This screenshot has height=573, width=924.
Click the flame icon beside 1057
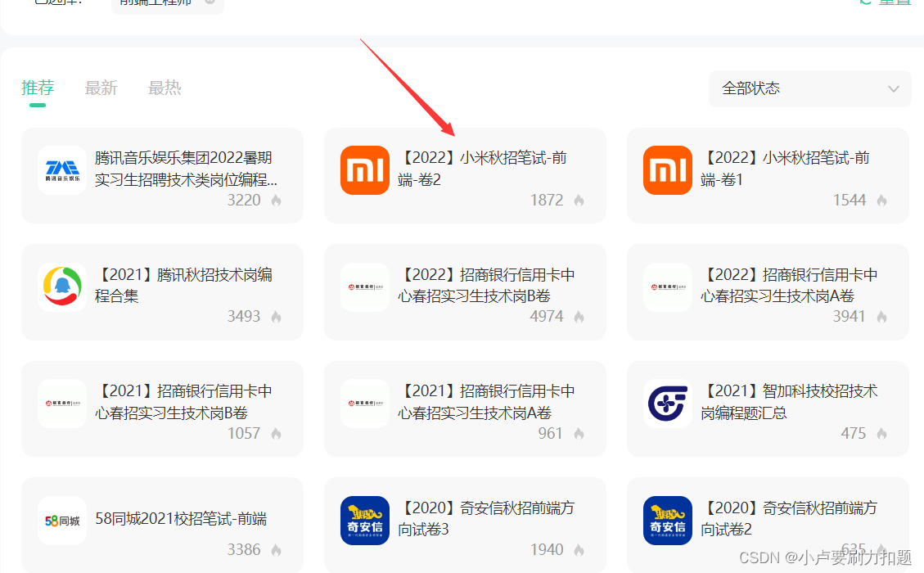point(277,433)
